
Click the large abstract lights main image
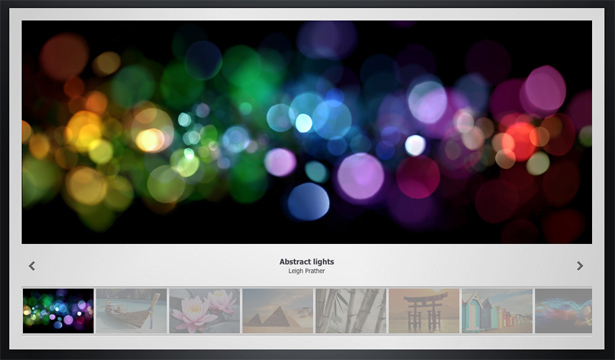coord(307,132)
